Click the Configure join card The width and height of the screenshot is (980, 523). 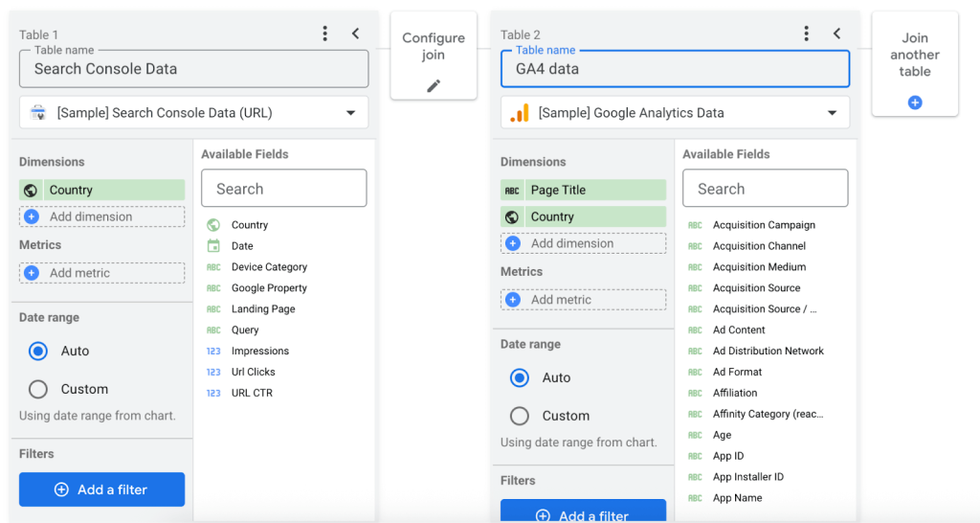pos(434,56)
